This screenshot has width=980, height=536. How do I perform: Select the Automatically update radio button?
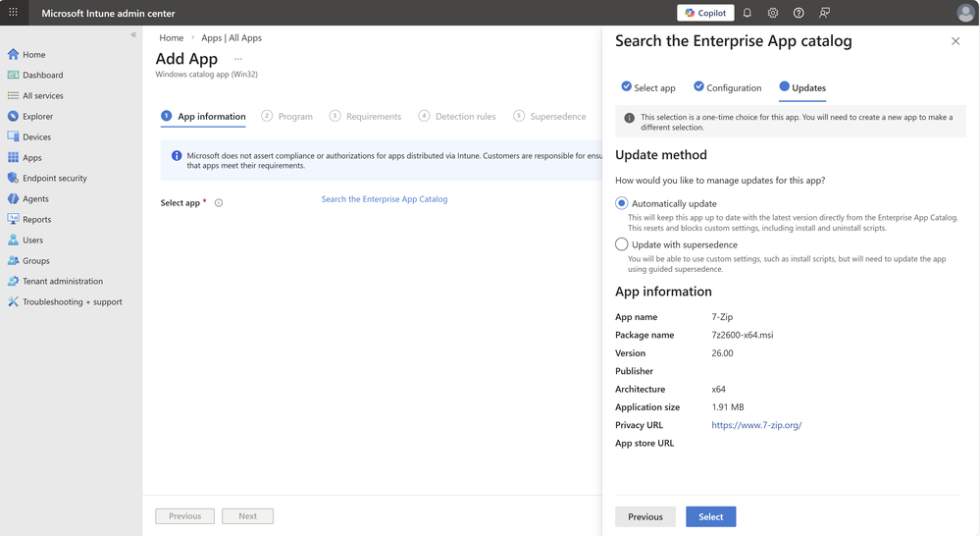622,203
